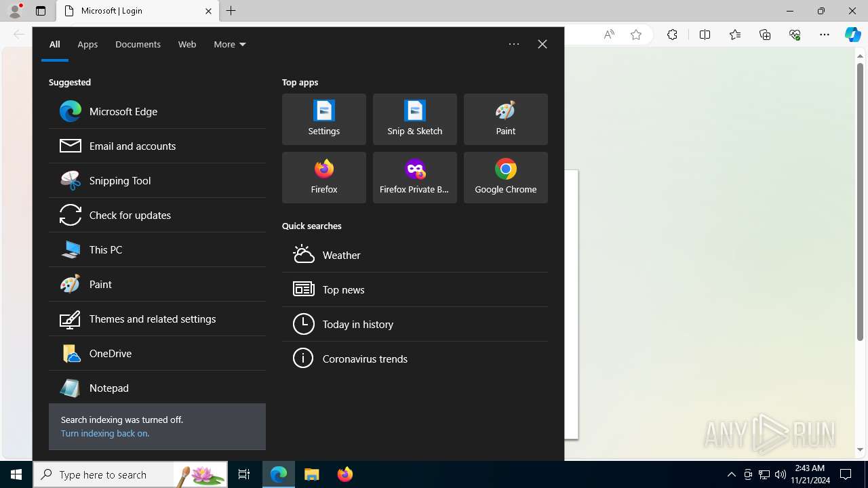
Task: Open Coronavirus trends quick search
Action: coord(415,359)
